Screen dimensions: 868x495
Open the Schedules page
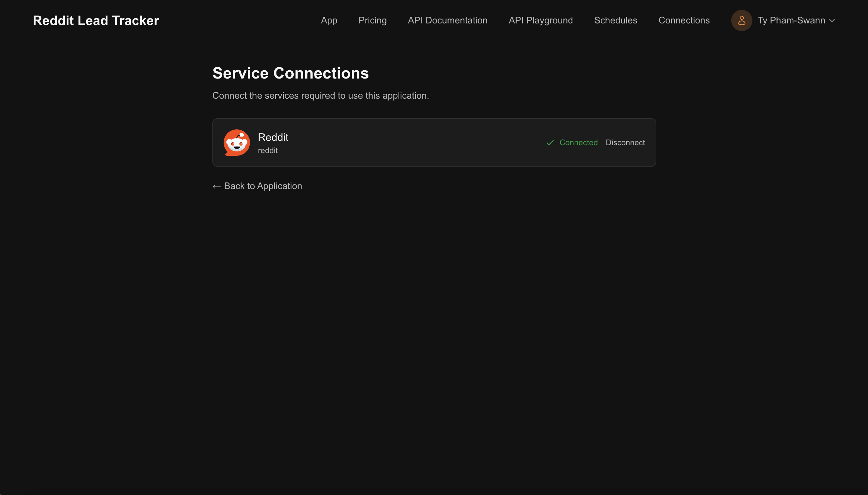pyautogui.click(x=615, y=20)
